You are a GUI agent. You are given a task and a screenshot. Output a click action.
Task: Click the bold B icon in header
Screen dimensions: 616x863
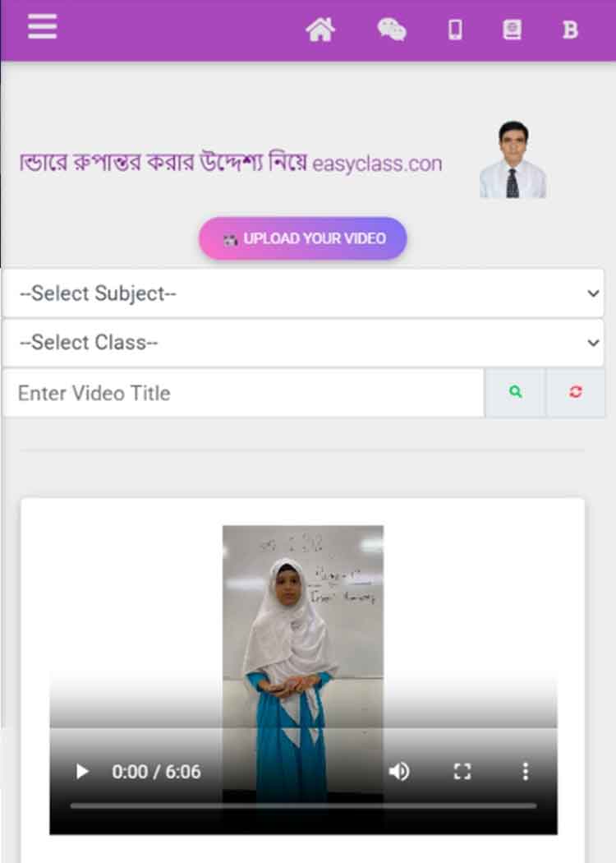(x=570, y=30)
